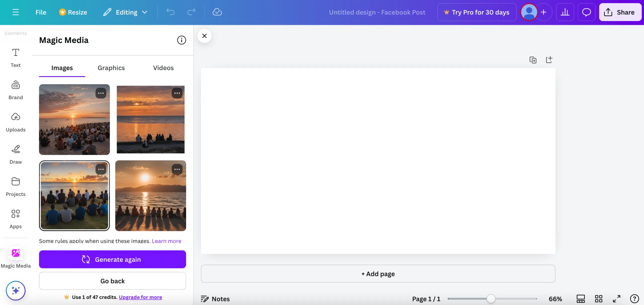
Task: Open the File menu
Action: (41, 12)
